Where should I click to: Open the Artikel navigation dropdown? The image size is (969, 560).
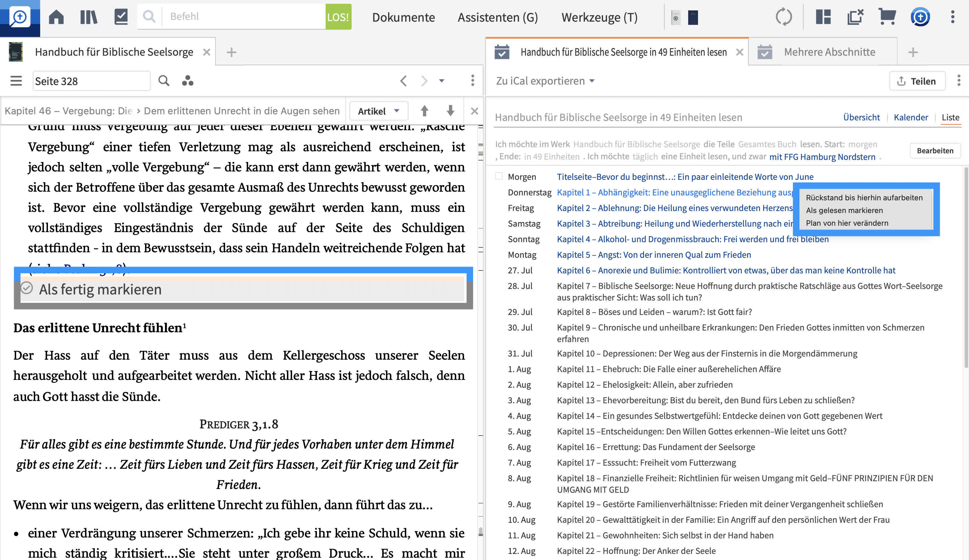click(378, 111)
